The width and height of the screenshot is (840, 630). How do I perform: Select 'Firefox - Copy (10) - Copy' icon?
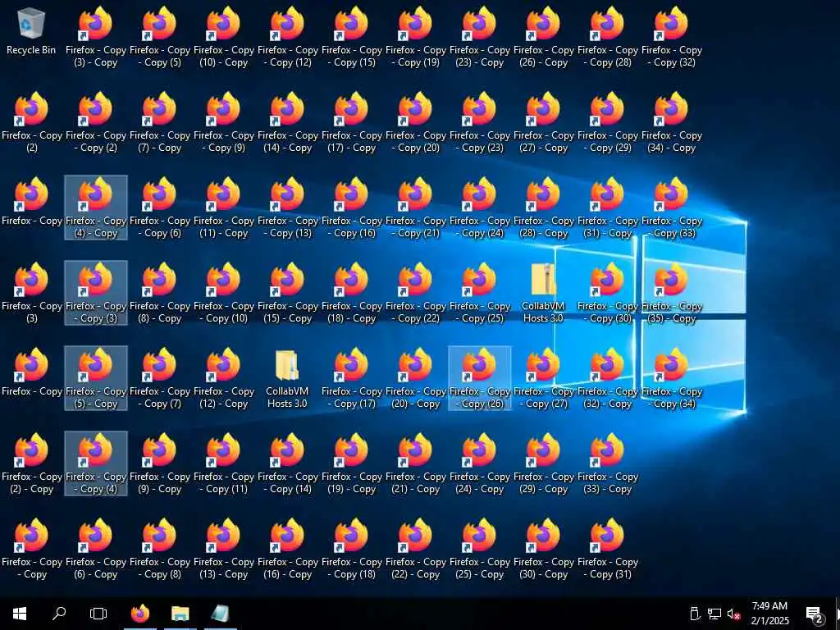click(x=223, y=38)
